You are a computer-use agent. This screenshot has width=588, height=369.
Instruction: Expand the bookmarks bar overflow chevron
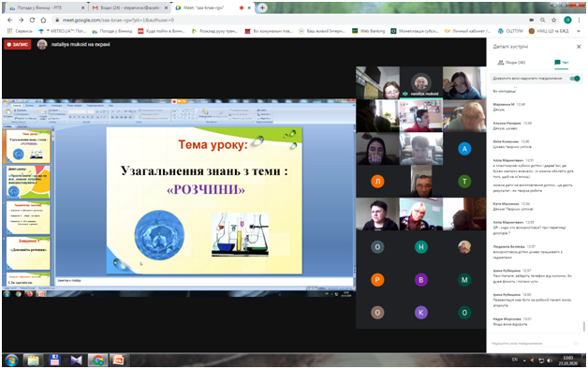[x=579, y=31]
